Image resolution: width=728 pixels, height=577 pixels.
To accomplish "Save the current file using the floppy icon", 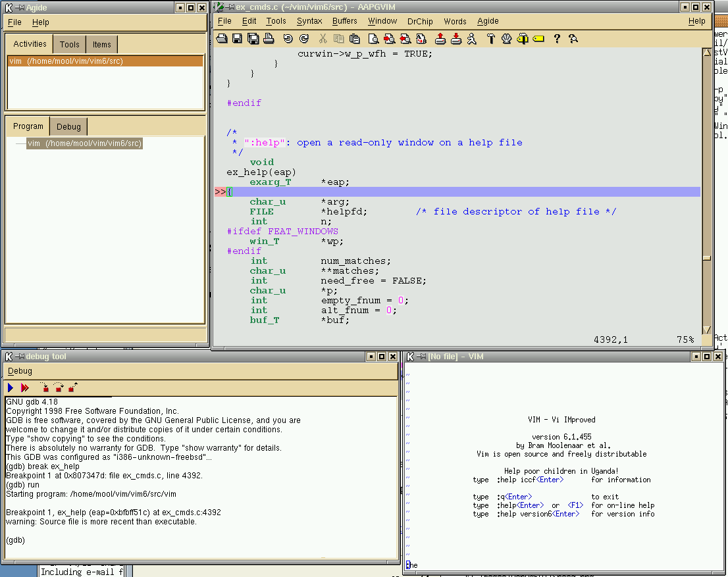I will pos(237,39).
